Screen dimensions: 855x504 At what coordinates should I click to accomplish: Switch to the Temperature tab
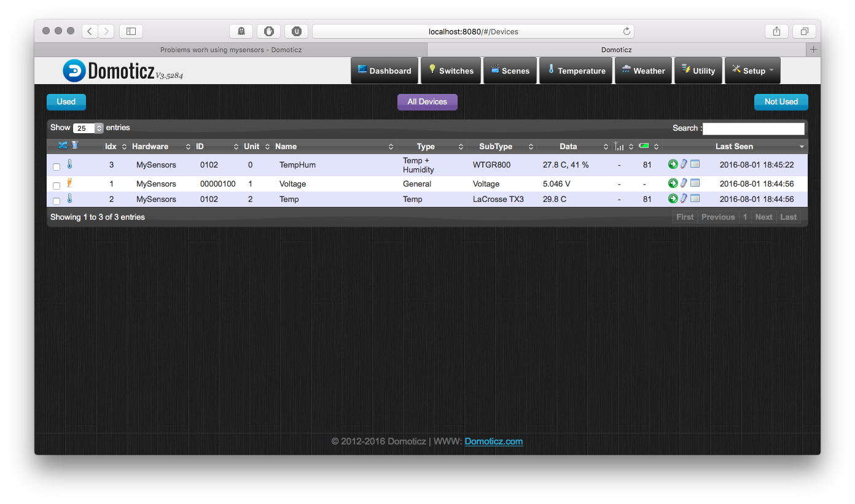[x=576, y=71]
